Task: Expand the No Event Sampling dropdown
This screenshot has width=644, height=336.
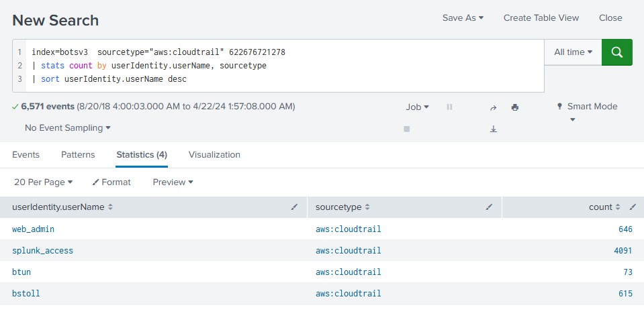Action: click(68, 127)
